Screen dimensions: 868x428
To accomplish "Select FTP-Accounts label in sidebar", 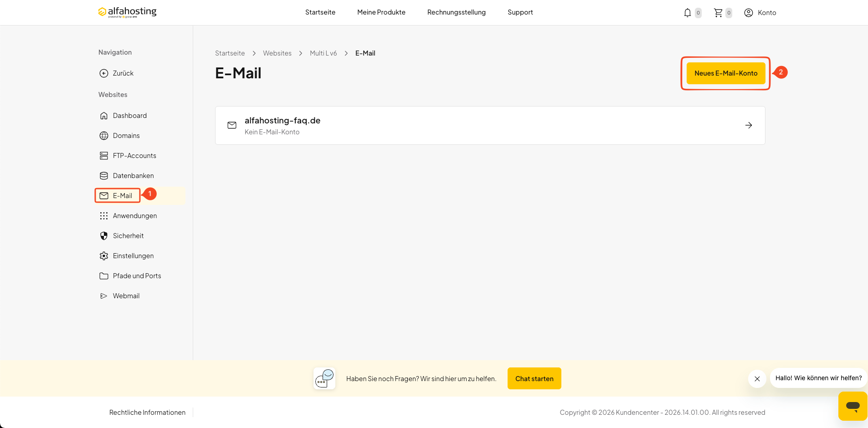I will 134,156.
